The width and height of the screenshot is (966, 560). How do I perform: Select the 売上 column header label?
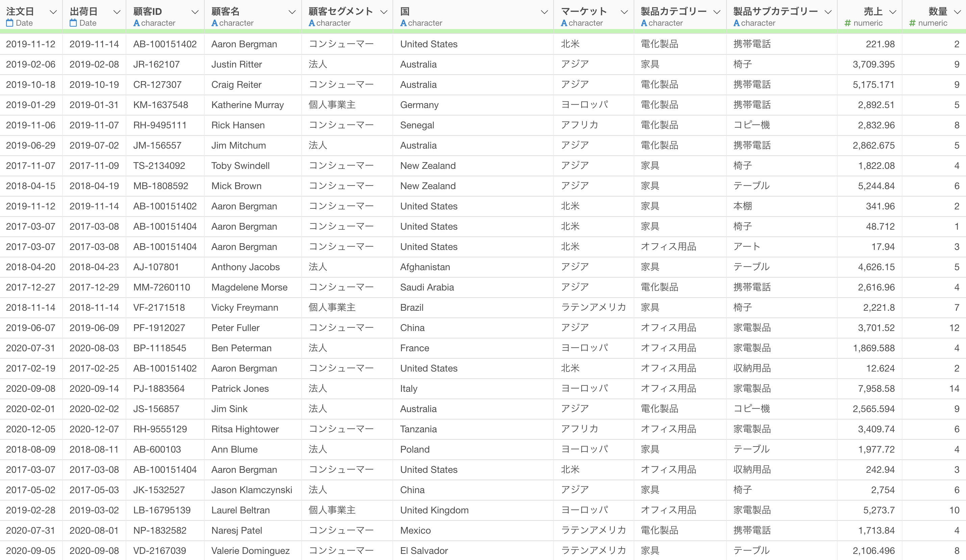[873, 11]
